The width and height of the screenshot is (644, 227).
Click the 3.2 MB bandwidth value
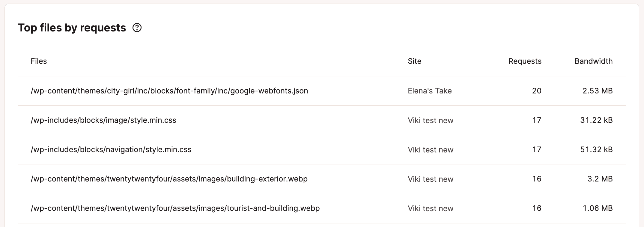tap(600, 179)
